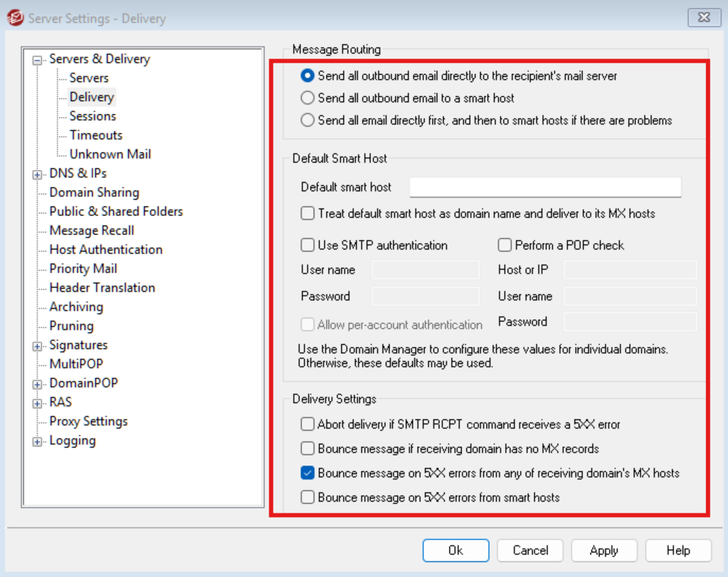Image resolution: width=728 pixels, height=577 pixels.
Task: Click the SMTP Password field
Action: [x=425, y=296]
